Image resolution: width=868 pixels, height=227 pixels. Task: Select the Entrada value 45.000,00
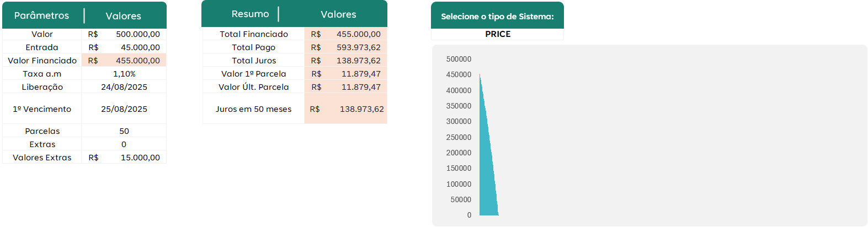[140, 47]
